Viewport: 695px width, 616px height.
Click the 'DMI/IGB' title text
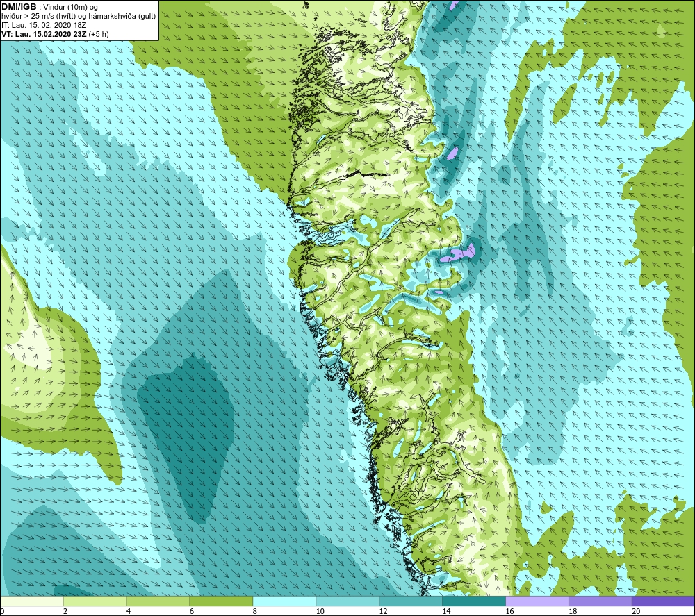(x=19, y=7)
